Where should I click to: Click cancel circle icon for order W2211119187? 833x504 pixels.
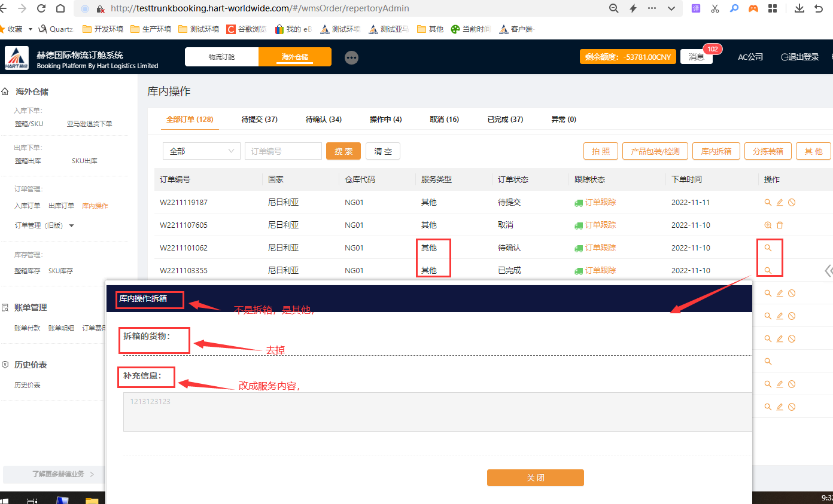click(792, 203)
